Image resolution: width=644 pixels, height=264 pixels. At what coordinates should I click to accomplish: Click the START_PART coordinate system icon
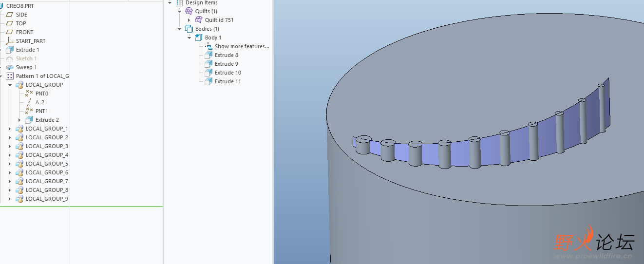[x=9, y=41]
